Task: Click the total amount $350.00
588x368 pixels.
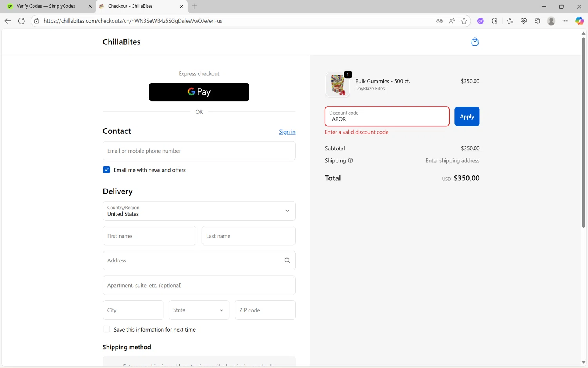Action: point(466,178)
